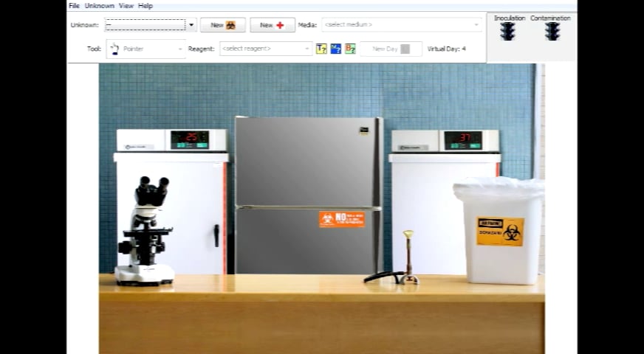The height and width of the screenshot is (354, 644).
Task: Click the Pointer tool hand icon
Action: [115, 49]
